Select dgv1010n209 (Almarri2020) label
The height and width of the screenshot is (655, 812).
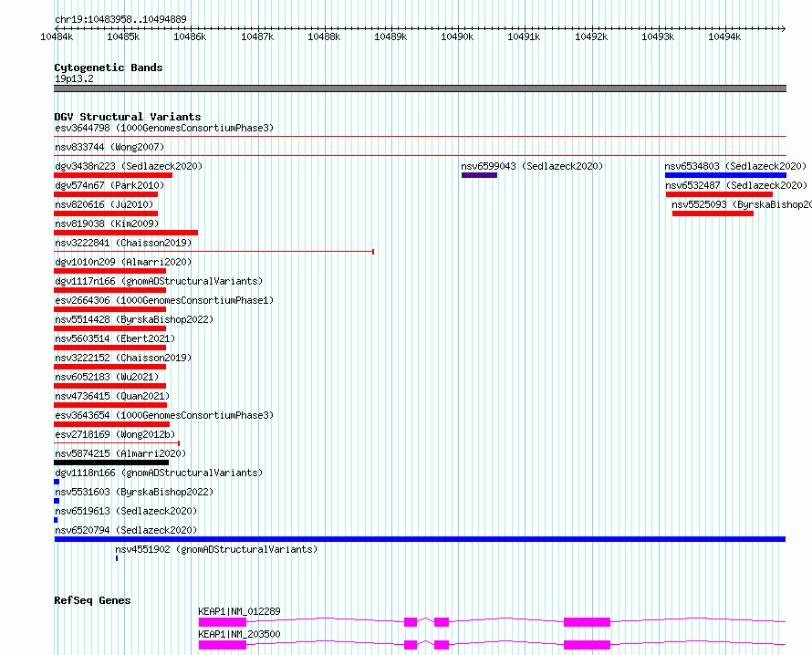coord(123,262)
